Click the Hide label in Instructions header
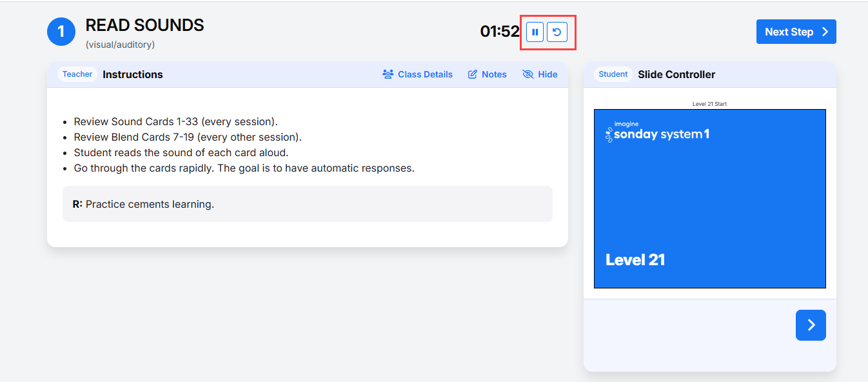 pos(547,74)
